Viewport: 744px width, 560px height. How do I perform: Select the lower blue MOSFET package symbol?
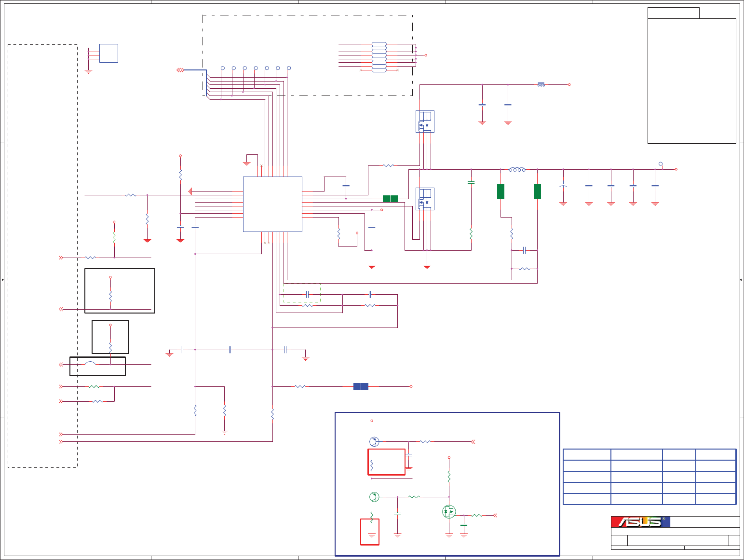tap(425, 199)
